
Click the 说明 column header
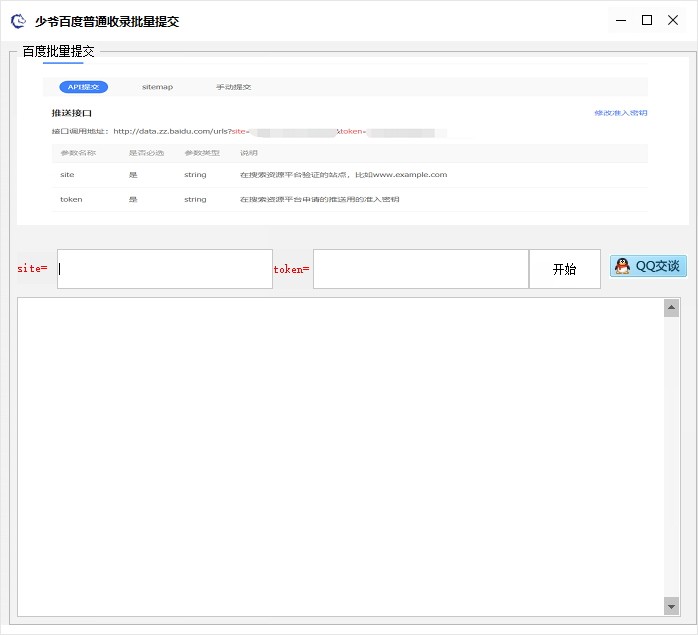tap(249, 153)
